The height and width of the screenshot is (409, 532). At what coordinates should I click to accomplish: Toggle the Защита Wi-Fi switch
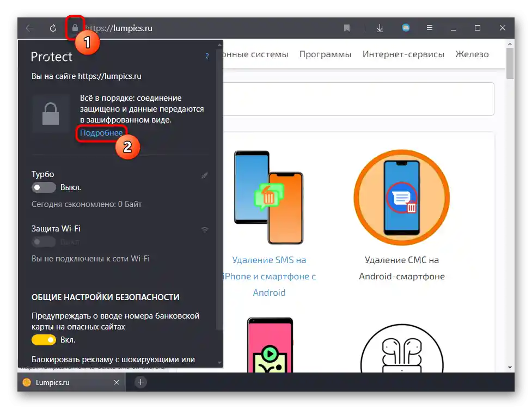[x=44, y=242]
